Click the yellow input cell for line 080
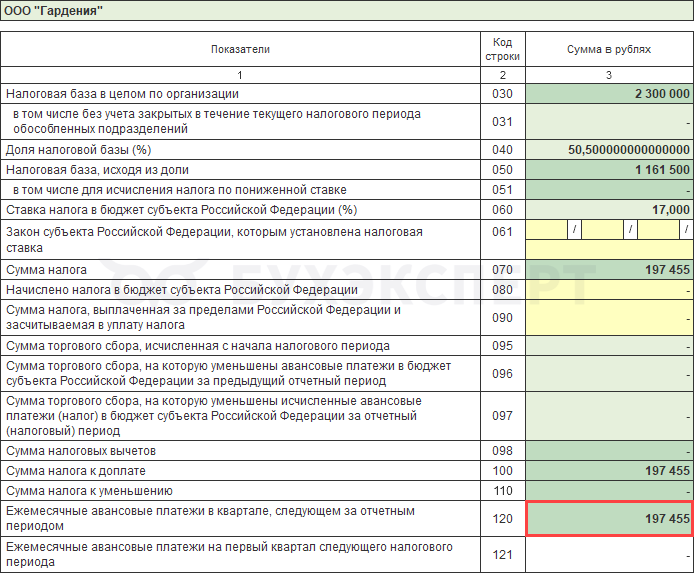Image resolution: width=694 pixels, height=573 pixels. (609, 290)
